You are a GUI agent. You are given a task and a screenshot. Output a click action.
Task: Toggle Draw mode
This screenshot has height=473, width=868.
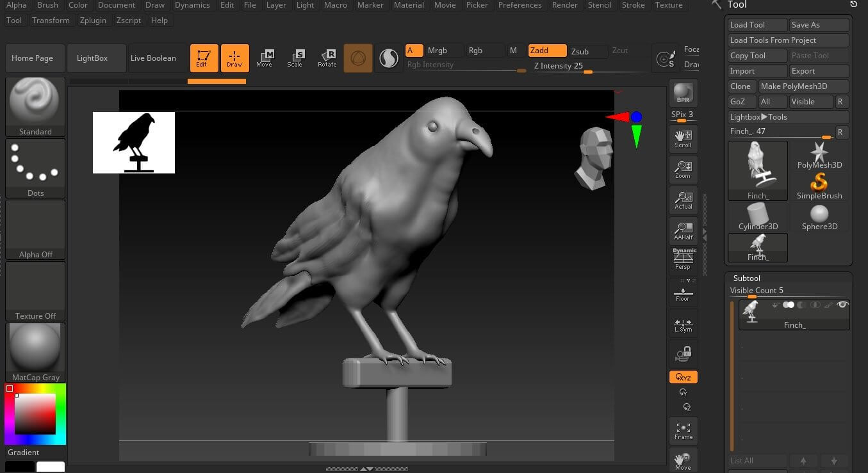(234, 58)
